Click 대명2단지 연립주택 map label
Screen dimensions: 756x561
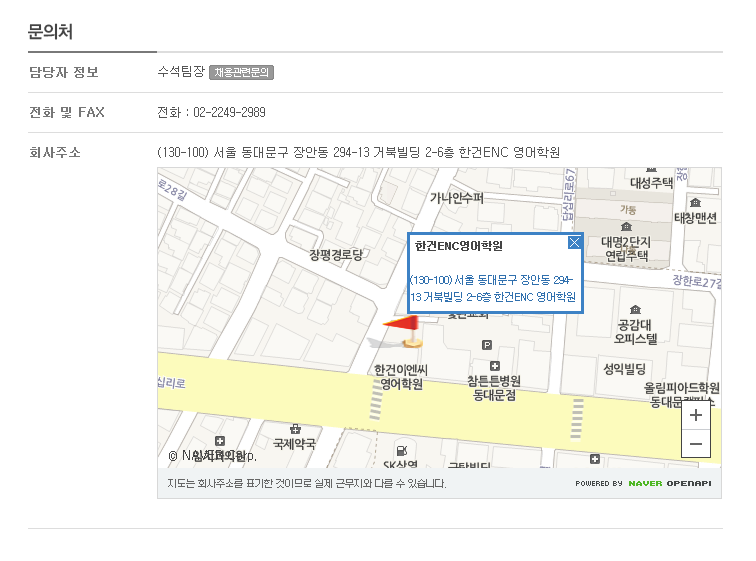point(626,249)
